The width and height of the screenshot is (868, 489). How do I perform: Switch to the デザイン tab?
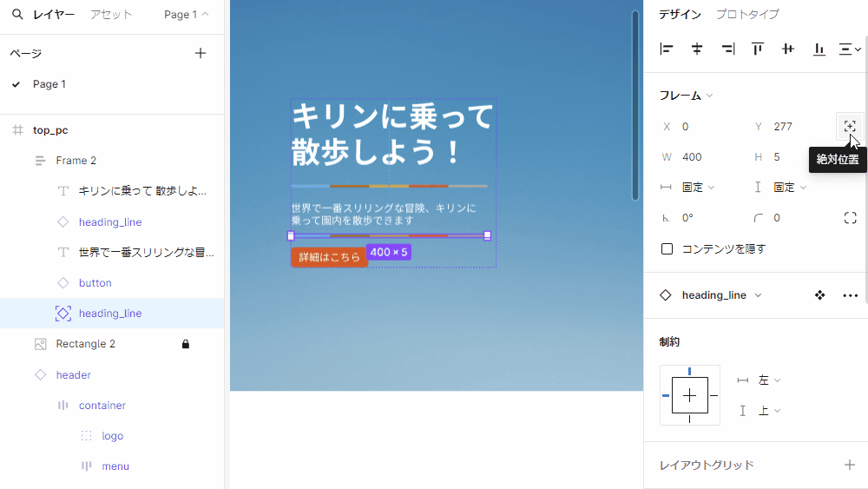tap(680, 15)
